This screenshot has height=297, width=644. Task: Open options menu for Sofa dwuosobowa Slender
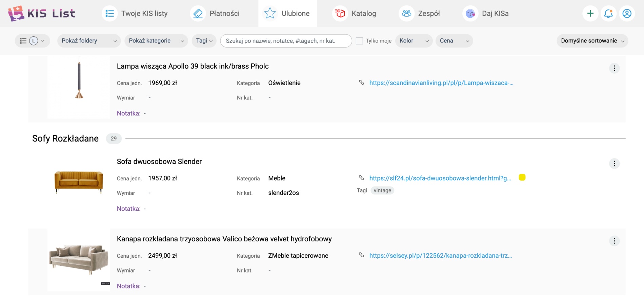[x=614, y=164]
